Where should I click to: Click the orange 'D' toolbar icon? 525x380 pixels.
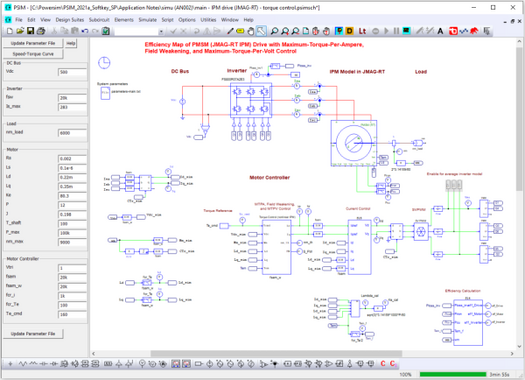[349, 31]
